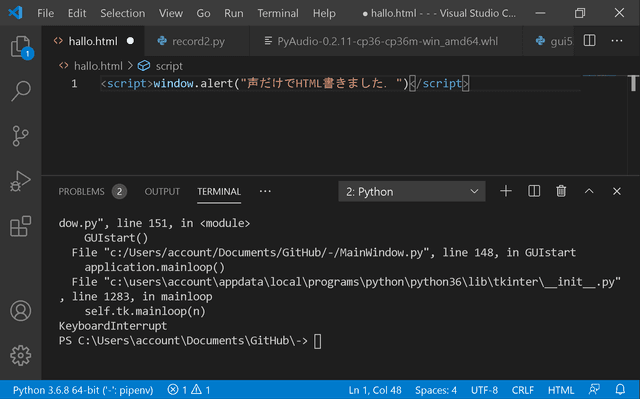Open the Source Control view
The width and height of the screenshot is (640, 399).
point(20,136)
